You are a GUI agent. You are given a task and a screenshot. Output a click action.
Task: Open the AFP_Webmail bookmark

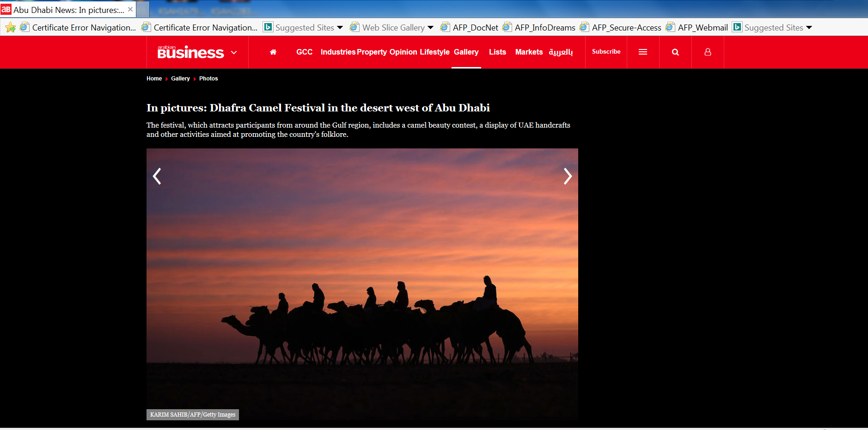pyautogui.click(x=697, y=28)
